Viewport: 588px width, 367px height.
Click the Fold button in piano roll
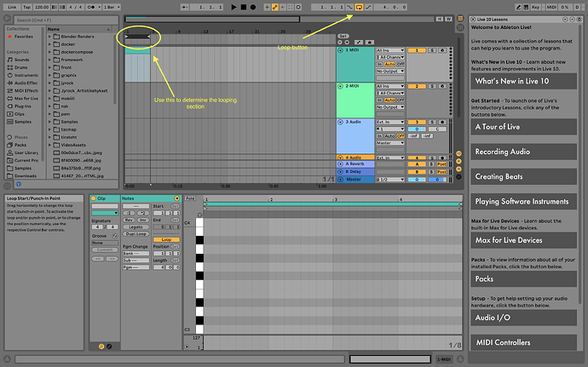pyautogui.click(x=190, y=198)
